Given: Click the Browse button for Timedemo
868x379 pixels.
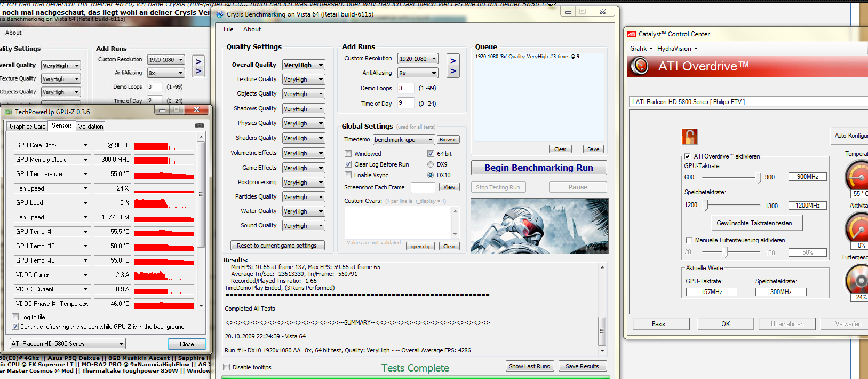Looking at the screenshot, I should [x=448, y=140].
